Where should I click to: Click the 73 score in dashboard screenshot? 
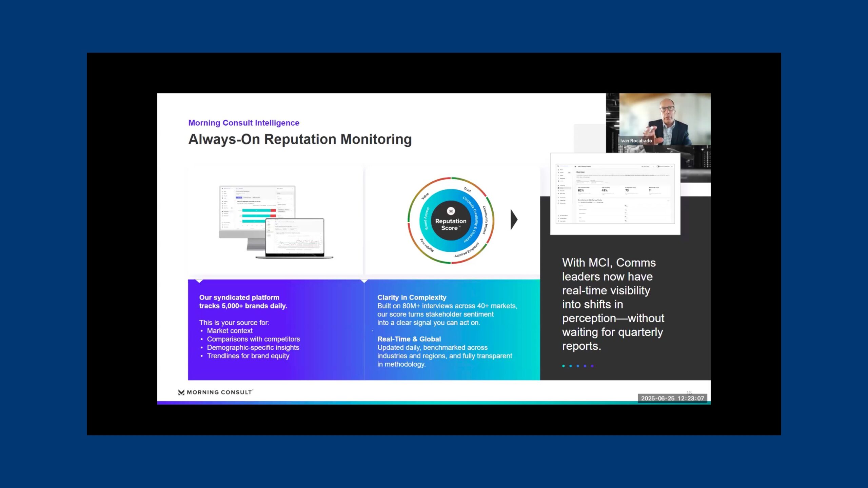(x=627, y=190)
